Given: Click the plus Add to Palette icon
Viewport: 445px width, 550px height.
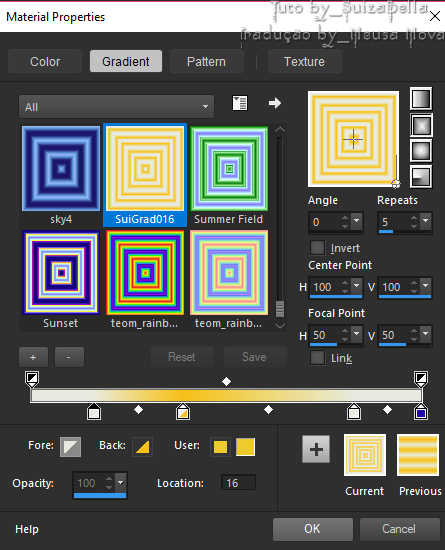Looking at the screenshot, I should 316,449.
